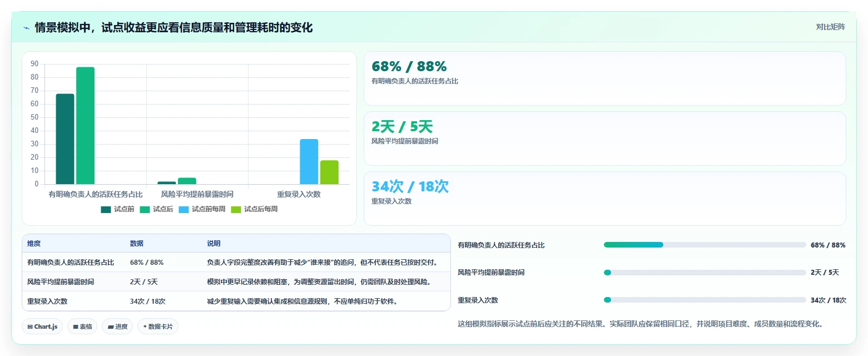Toggle the 试点后 legend entry
This screenshot has height=356, width=868.
156,209
